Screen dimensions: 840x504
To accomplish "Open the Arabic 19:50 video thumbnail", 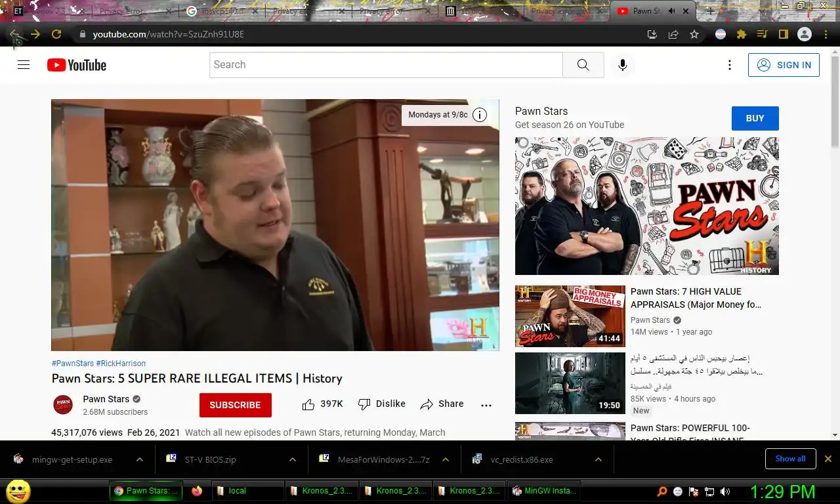I will click(570, 383).
